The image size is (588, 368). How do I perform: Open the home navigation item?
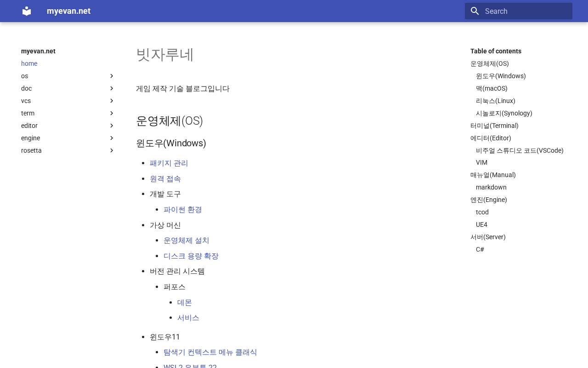pyautogui.click(x=29, y=63)
